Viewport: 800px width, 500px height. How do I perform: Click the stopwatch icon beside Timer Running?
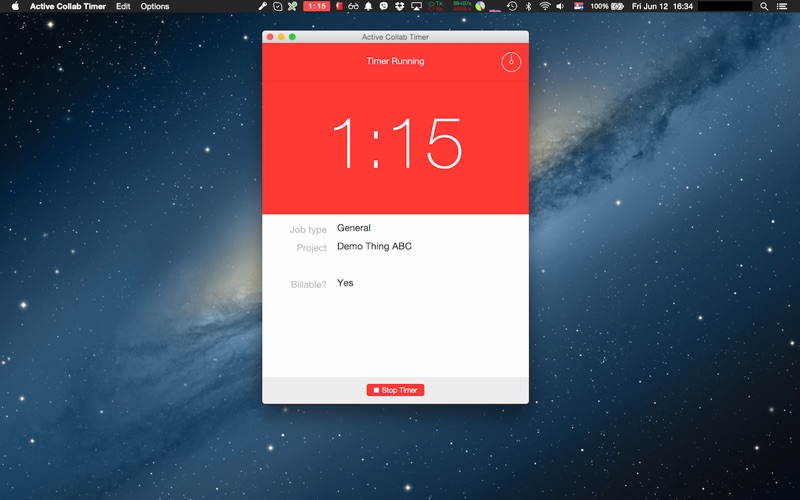pyautogui.click(x=511, y=62)
